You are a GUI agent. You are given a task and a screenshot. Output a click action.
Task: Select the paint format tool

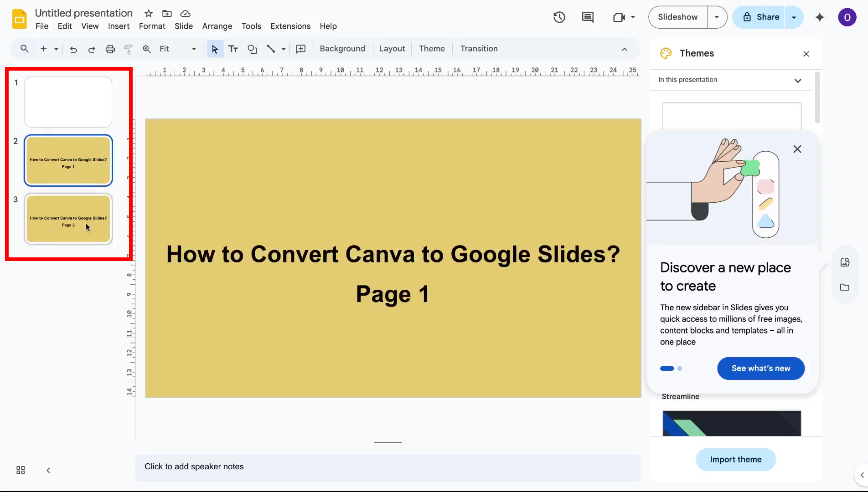128,49
